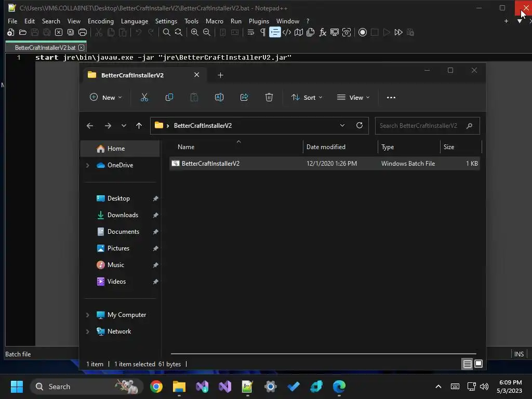Select the BetterCraftInstallerV2.bat tab in Notepad++

pos(45,47)
